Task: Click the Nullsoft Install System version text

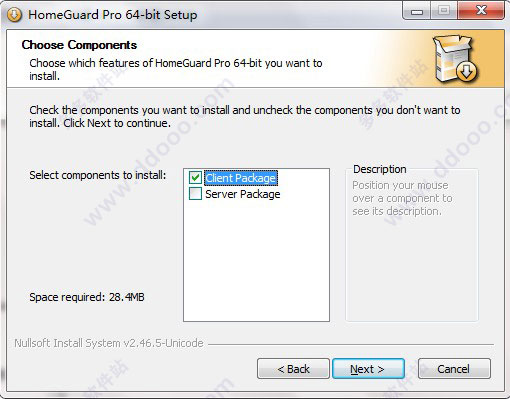Action: [x=109, y=343]
